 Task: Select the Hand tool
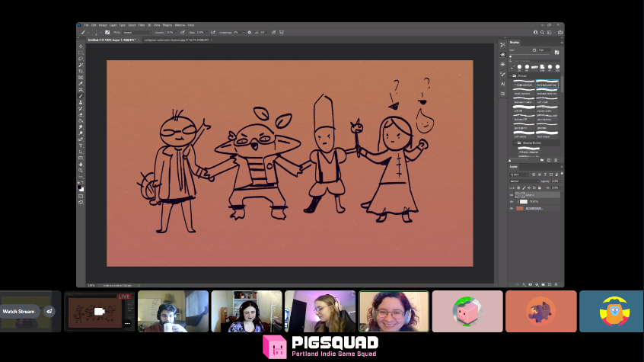[x=81, y=164]
